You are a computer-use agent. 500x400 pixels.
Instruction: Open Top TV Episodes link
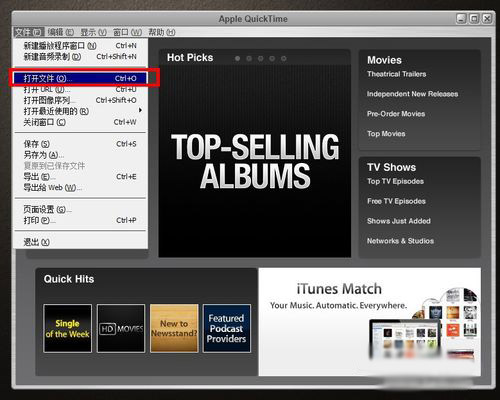point(395,181)
